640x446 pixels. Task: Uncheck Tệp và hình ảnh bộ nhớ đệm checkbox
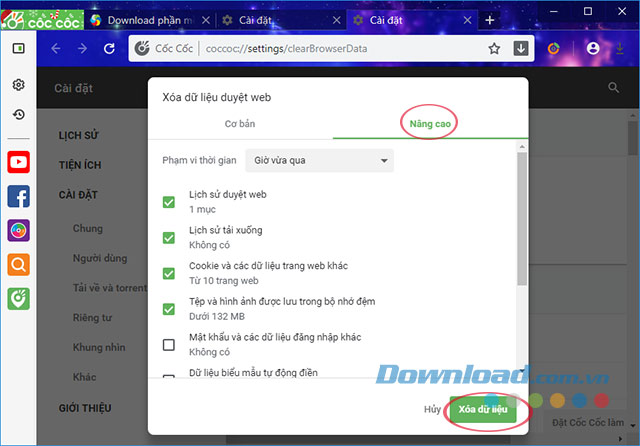pyautogui.click(x=169, y=309)
